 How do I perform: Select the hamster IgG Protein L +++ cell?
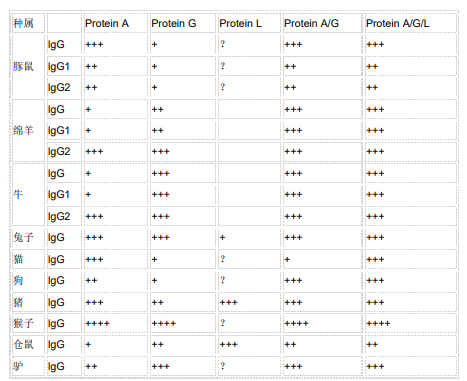(249, 344)
